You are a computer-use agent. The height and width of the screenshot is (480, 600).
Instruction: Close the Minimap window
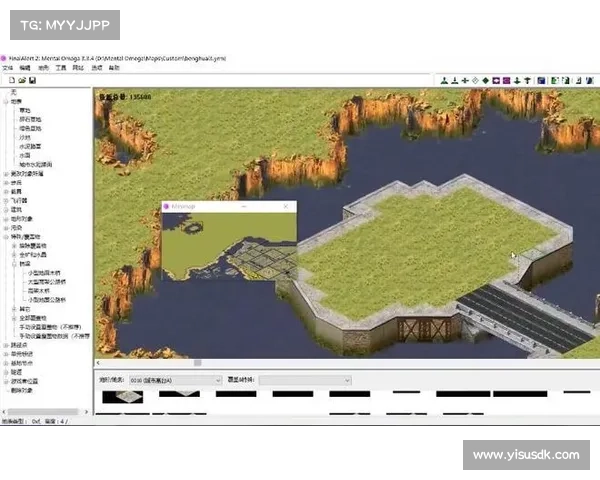(x=286, y=207)
